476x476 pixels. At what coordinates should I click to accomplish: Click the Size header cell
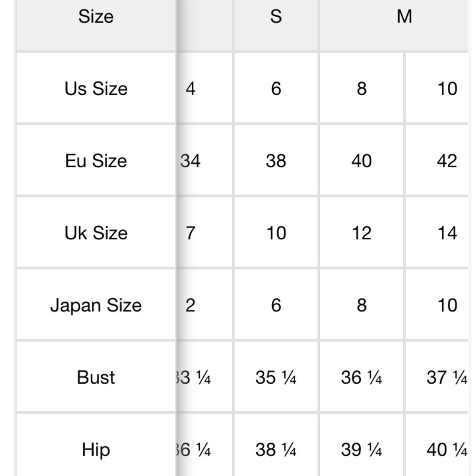[x=96, y=17]
